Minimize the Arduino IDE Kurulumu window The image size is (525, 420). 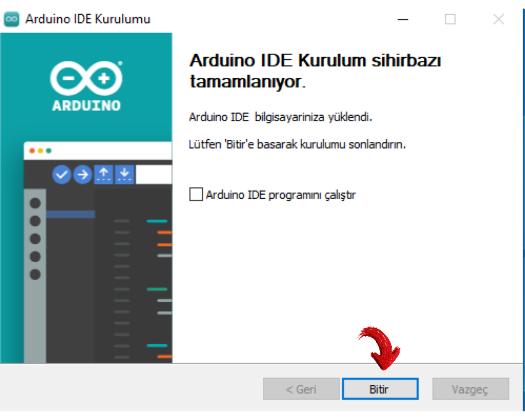403,19
